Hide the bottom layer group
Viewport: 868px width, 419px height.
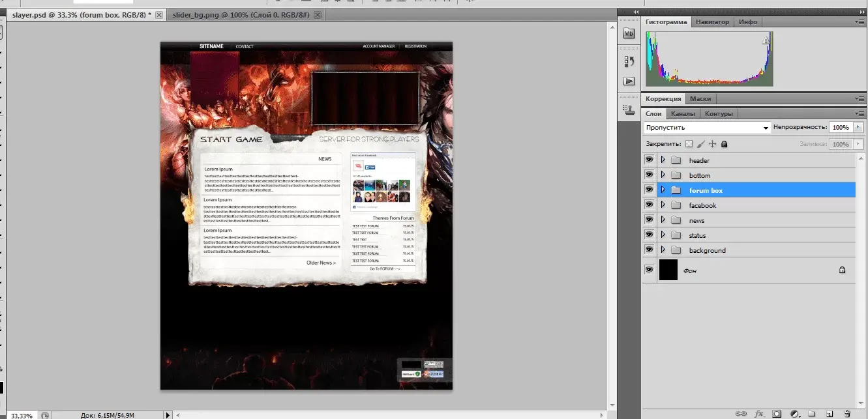[x=649, y=175]
